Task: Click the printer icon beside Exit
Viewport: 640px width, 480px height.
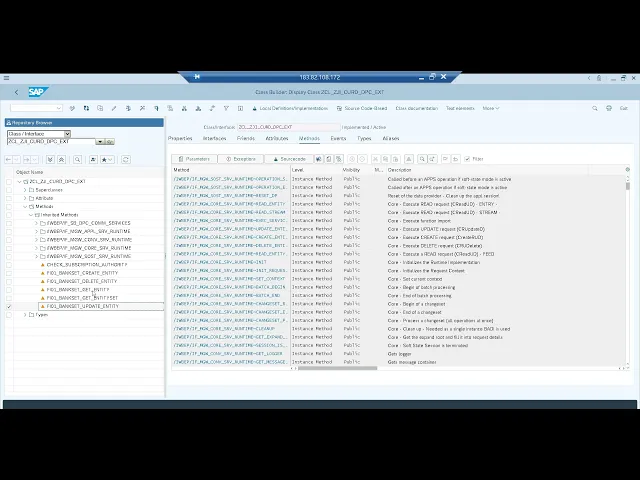Action: pyautogui.click(x=609, y=108)
